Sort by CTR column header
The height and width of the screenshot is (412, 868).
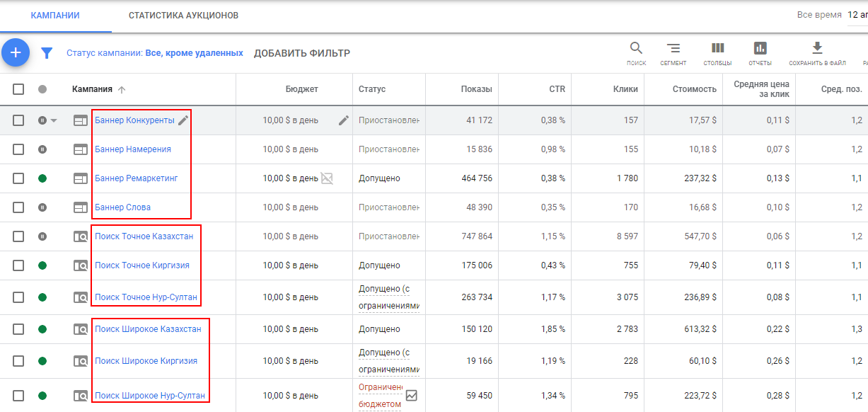tap(557, 89)
